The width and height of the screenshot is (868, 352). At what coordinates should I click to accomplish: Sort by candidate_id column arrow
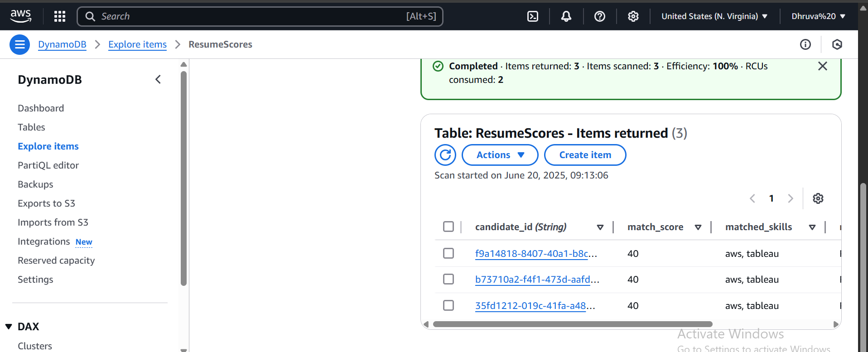coord(600,227)
